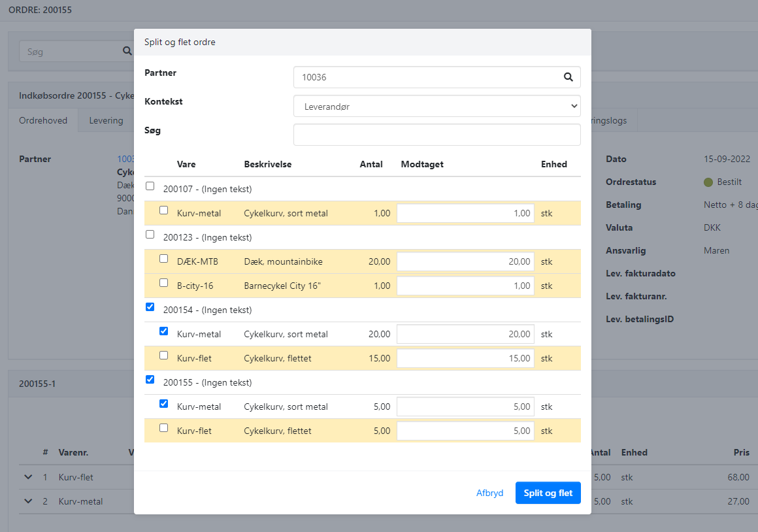
Task: Check Kurv-flet checkbox under order 200155
Action: pos(164,428)
